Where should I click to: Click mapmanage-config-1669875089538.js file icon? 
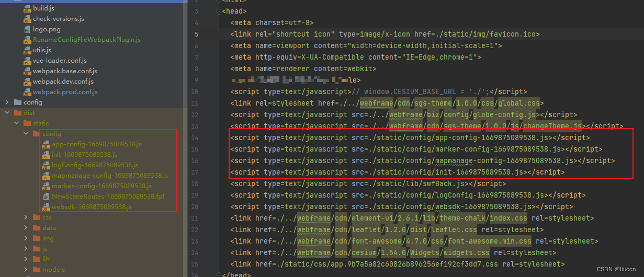tap(47, 176)
